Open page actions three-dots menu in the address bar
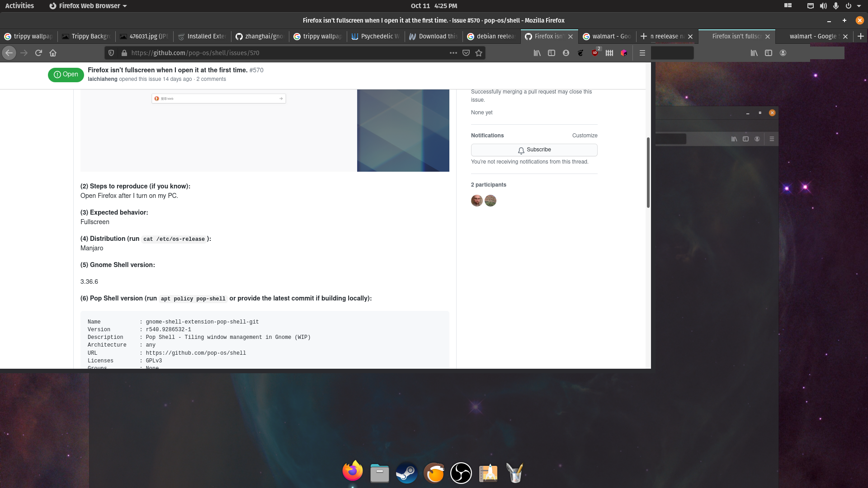 (x=453, y=53)
